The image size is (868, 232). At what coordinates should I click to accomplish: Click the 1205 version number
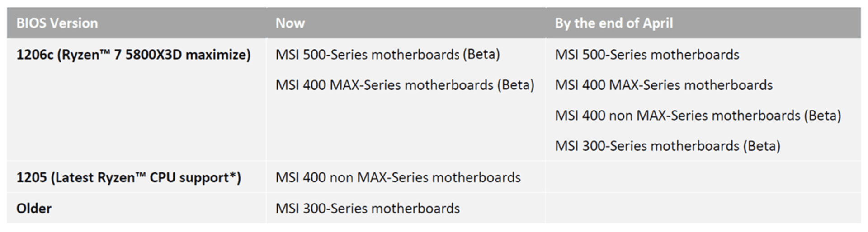(x=31, y=177)
